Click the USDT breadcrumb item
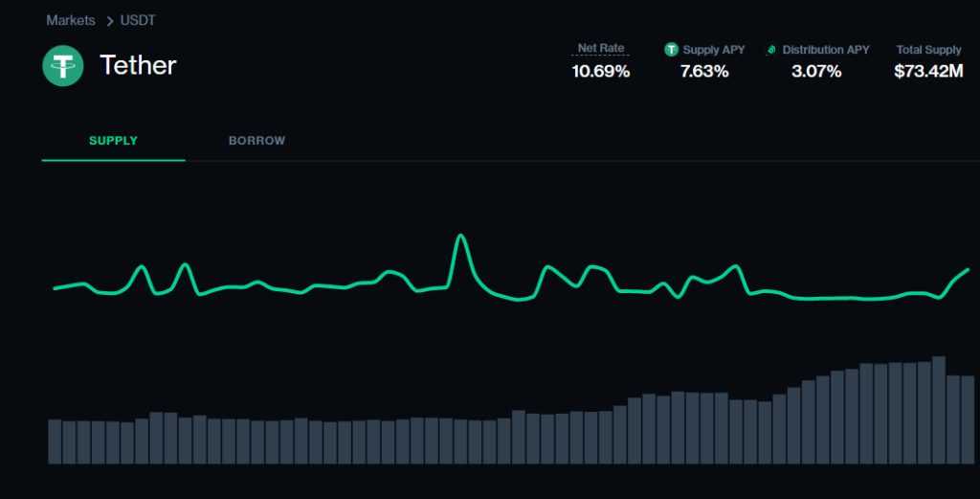980x499 pixels. click(x=140, y=20)
